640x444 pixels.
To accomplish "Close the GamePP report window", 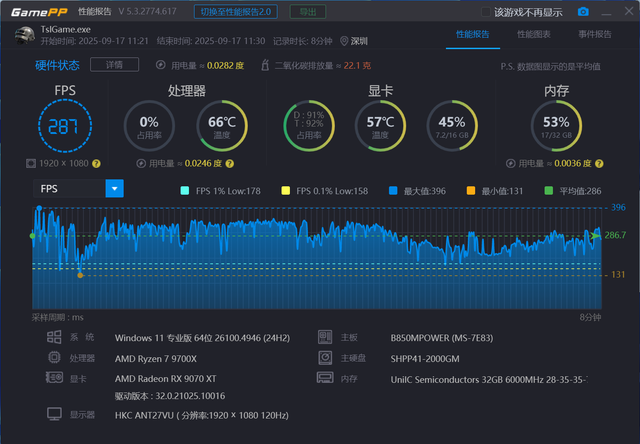I will tap(629, 11).
